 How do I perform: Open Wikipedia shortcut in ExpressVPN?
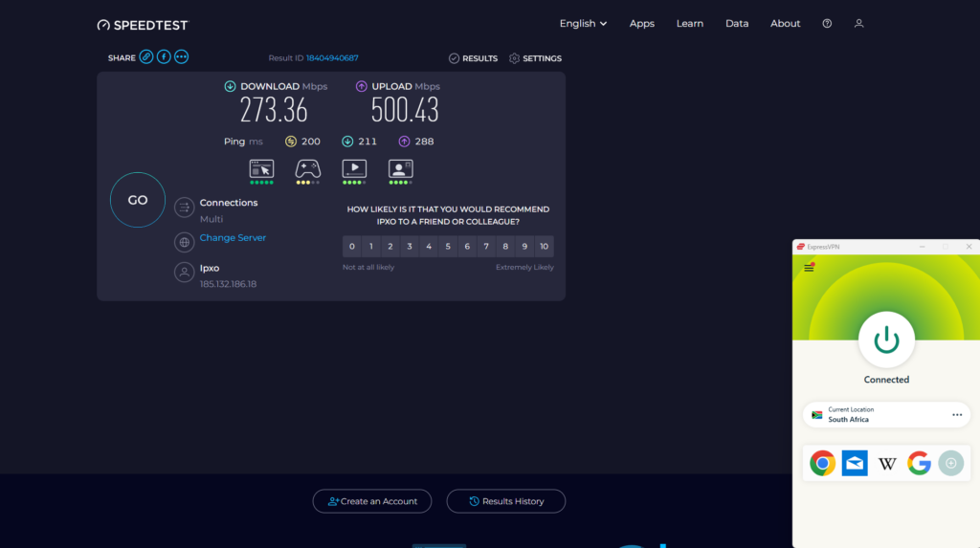coord(887,463)
